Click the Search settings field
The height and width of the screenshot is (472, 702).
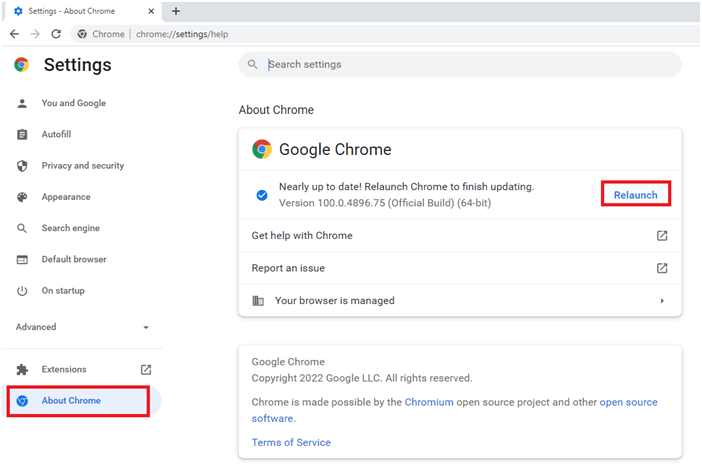(460, 64)
